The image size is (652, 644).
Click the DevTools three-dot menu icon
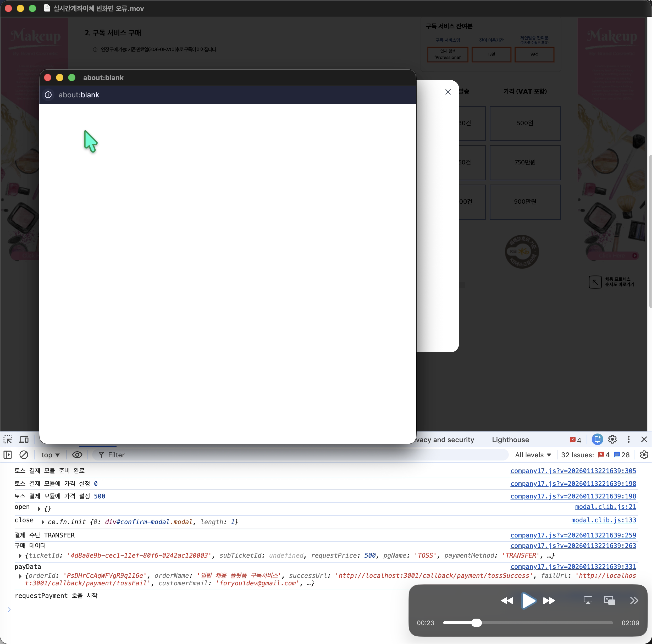tap(628, 439)
